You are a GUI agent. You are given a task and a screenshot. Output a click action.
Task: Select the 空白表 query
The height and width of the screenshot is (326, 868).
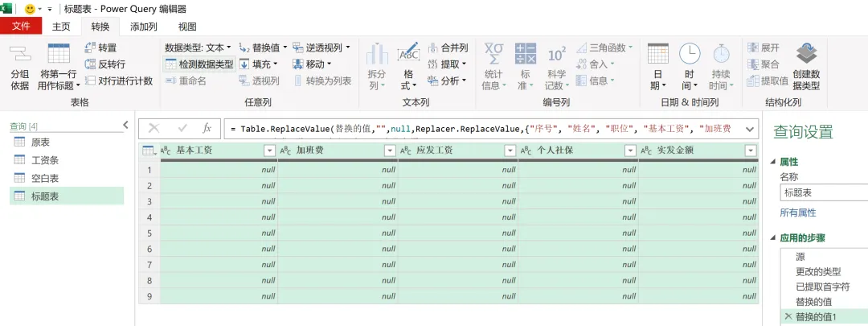(67, 178)
